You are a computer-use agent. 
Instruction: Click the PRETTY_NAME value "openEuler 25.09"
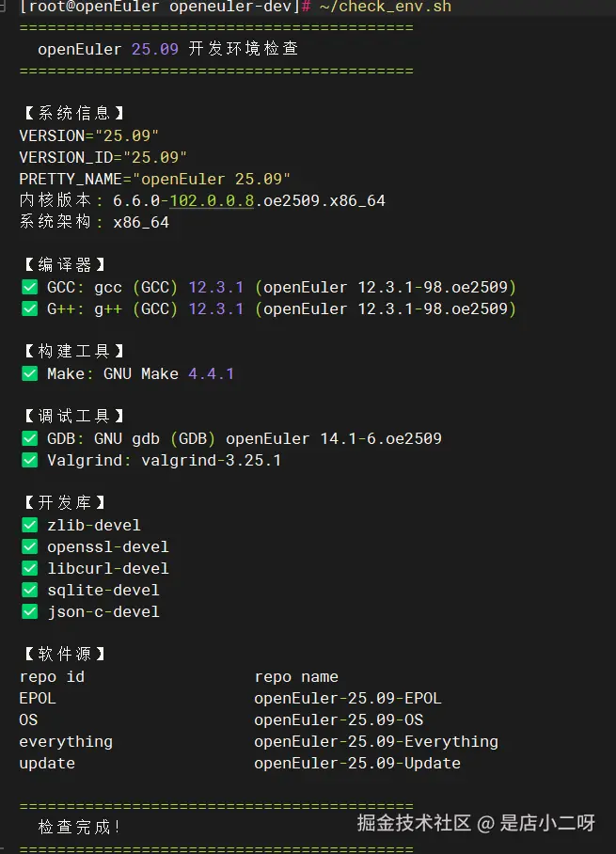(x=212, y=179)
